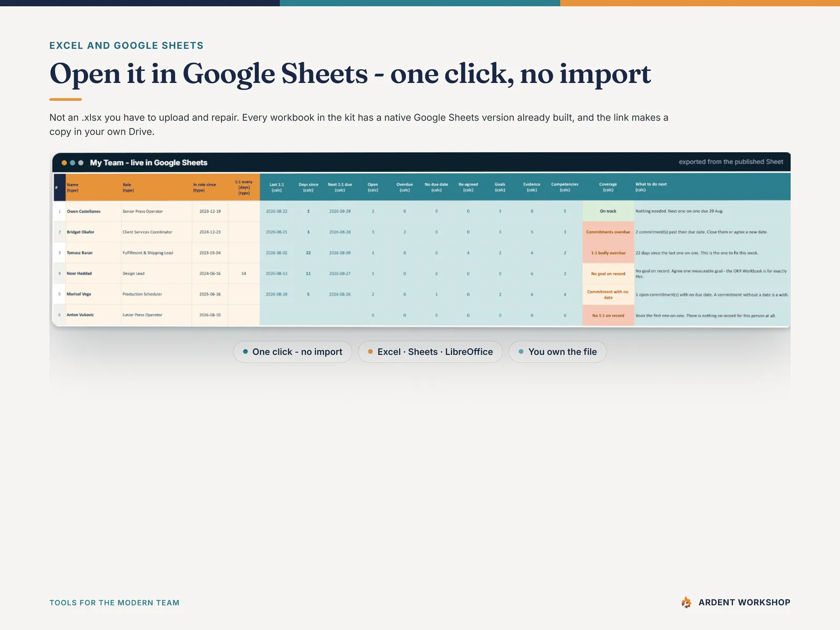Click the '2024-12-23' in-role-since date
Viewport: 840px width, 630px height.
210,232
